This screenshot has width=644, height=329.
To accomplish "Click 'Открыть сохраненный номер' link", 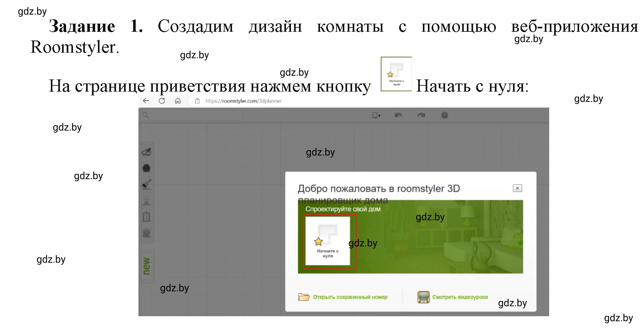I will coord(350,297).
